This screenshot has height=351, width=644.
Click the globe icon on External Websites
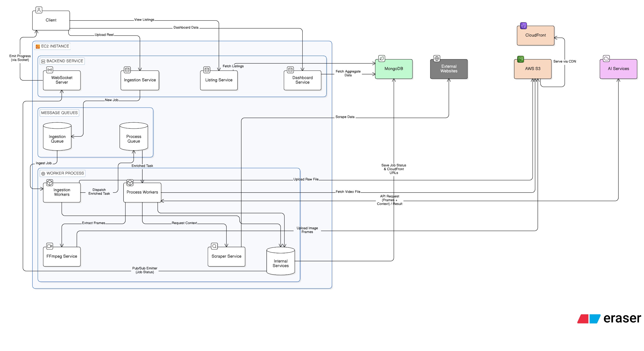click(x=437, y=59)
